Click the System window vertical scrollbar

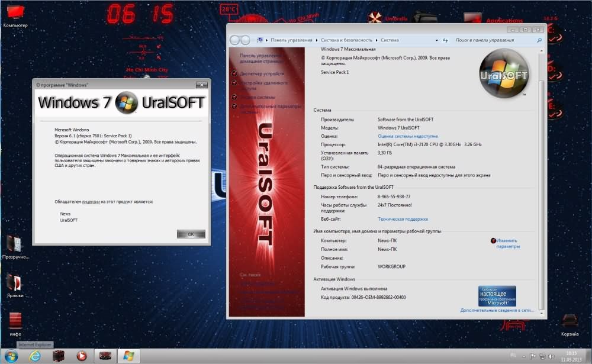pyautogui.click(x=540, y=178)
